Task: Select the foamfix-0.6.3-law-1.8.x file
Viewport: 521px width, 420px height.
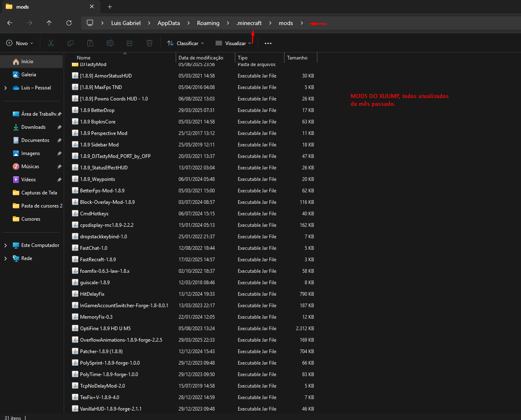Action: pos(193,271)
